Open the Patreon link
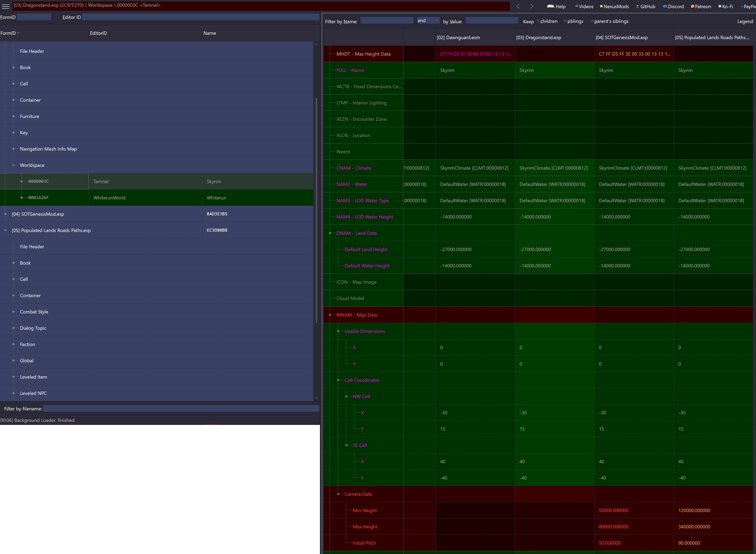 click(701, 6)
